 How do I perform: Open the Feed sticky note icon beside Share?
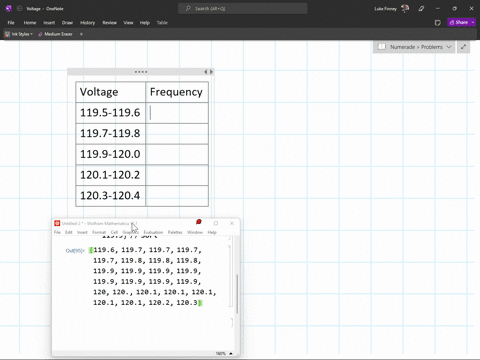pyautogui.click(x=438, y=23)
